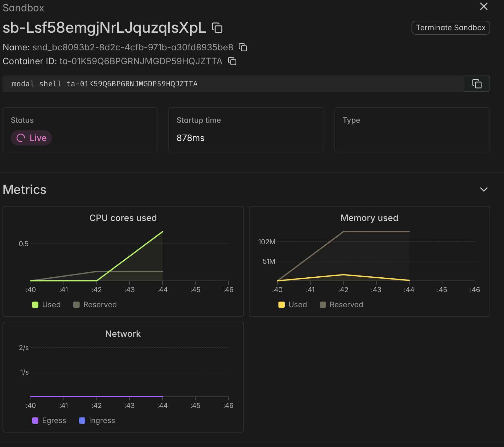Click the CPU cores used chart peak
Image resolution: width=504 pixels, height=447 pixels.
(x=162, y=232)
